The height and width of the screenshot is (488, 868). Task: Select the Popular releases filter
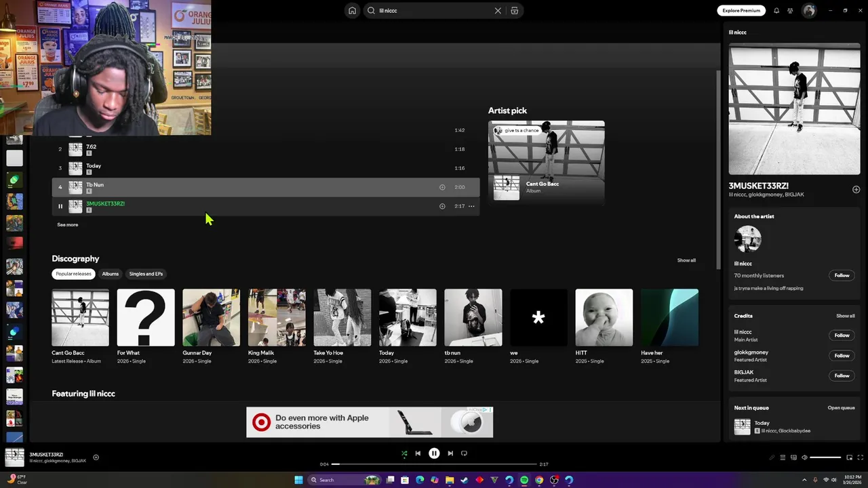click(73, 274)
